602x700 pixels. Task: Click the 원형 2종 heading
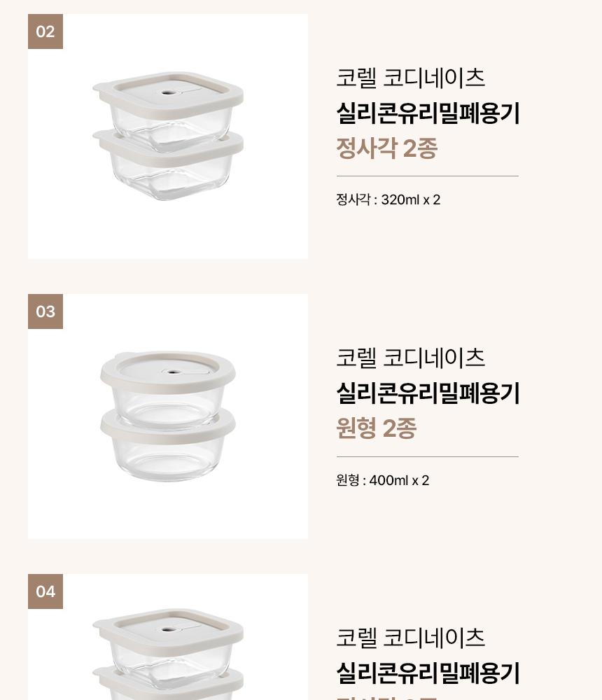(376, 428)
